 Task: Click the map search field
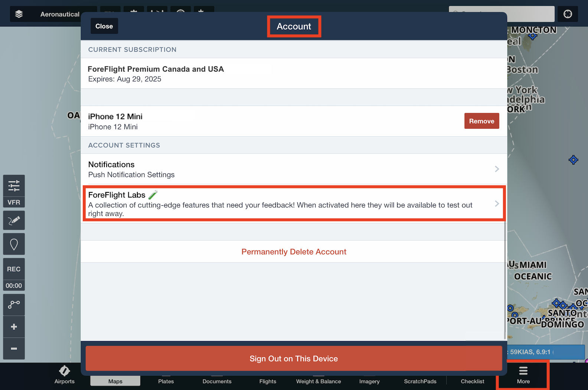tap(502, 14)
